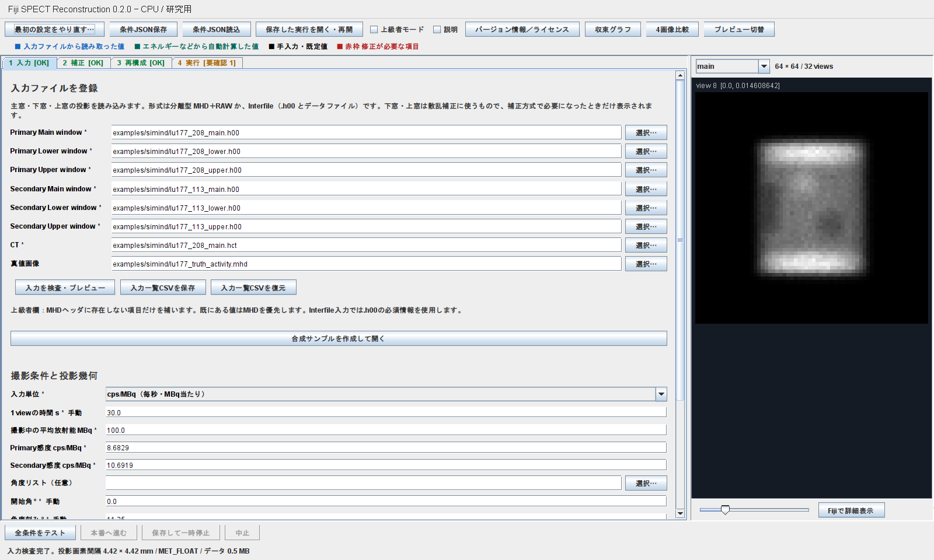This screenshot has height=560, width=934.
Task: Toggle the 上級者モード checkbox
Action: point(374,29)
